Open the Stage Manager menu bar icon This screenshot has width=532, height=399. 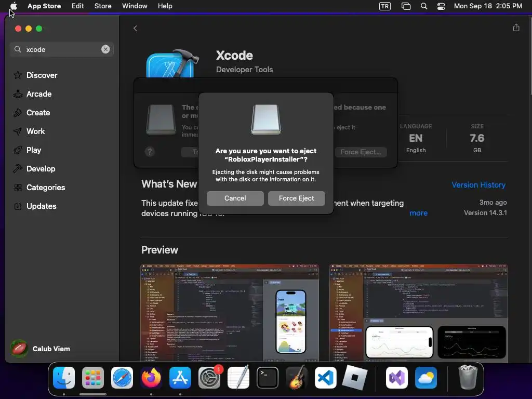(x=406, y=6)
